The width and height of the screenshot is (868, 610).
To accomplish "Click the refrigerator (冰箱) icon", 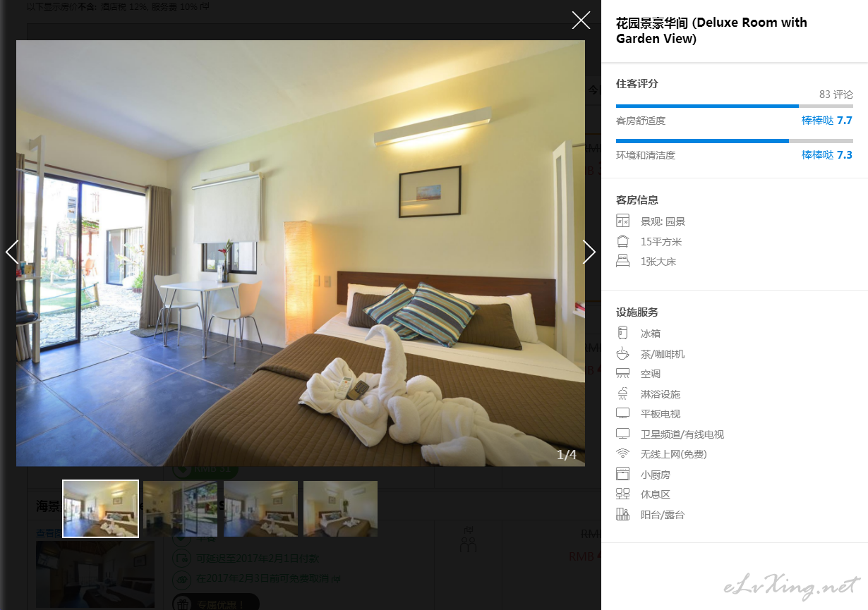I will pyautogui.click(x=622, y=333).
